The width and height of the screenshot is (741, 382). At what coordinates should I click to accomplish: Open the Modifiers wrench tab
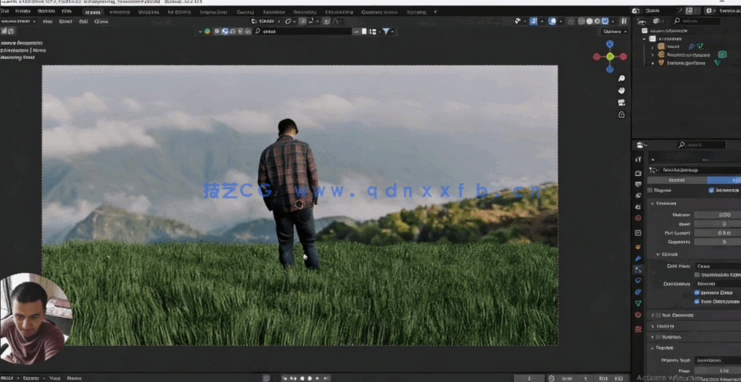coord(638,258)
